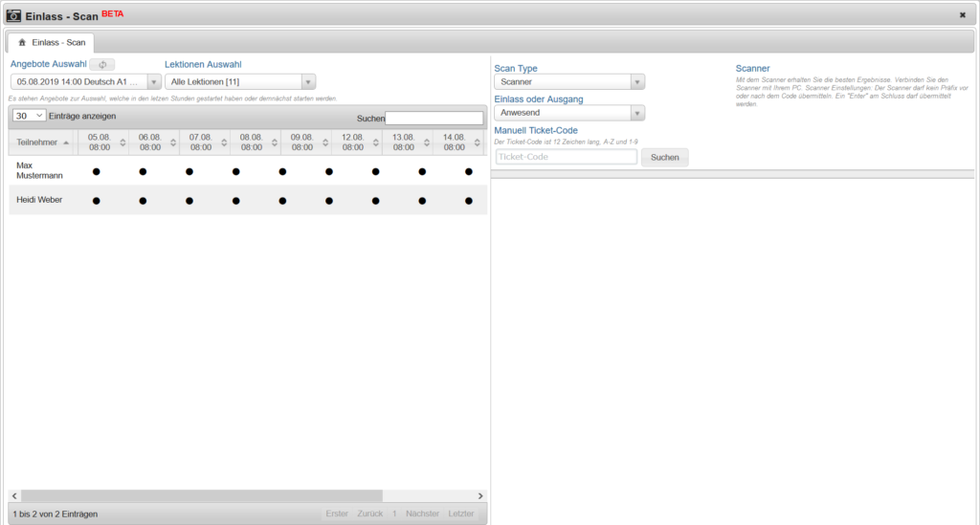The height and width of the screenshot is (525, 980).
Task: Click the right arrow of the horizontal scrollbar
Action: [x=480, y=496]
